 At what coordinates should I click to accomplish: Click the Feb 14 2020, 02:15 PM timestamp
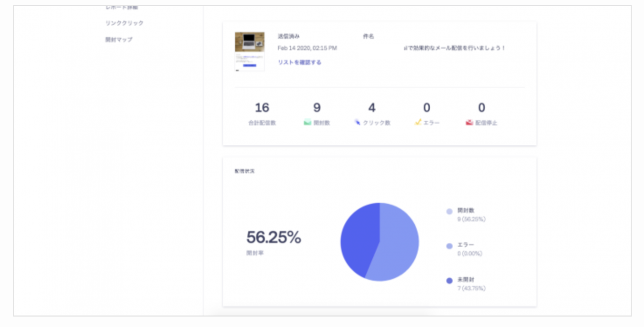click(x=307, y=48)
